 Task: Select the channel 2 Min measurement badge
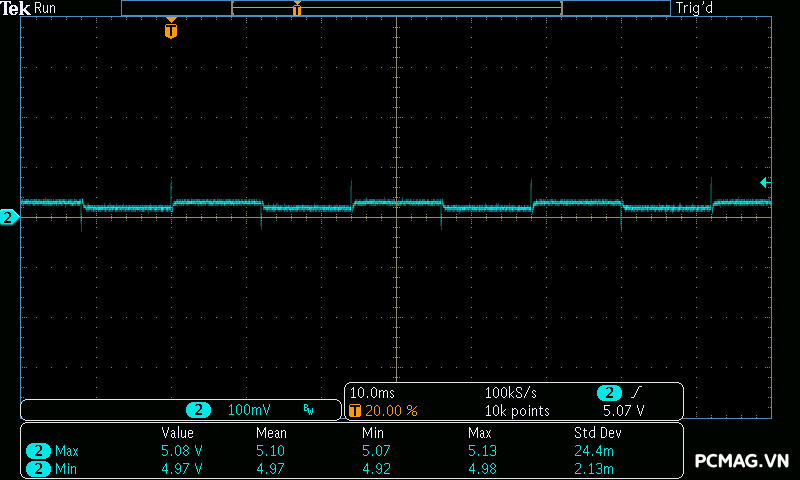[39, 468]
